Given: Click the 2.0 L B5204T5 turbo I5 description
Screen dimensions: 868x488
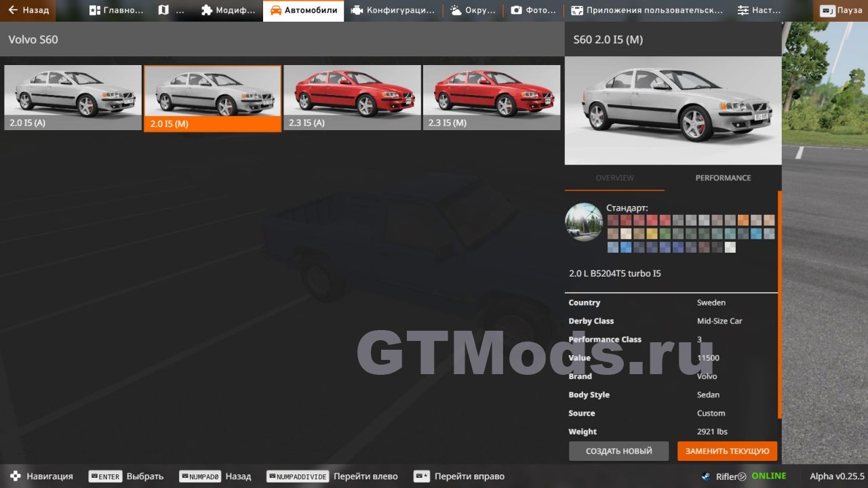Looking at the screenshot, I should [x=614, y=274].
